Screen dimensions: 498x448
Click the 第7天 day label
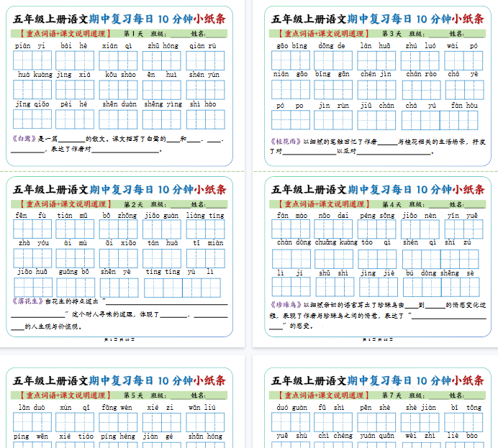391,396
